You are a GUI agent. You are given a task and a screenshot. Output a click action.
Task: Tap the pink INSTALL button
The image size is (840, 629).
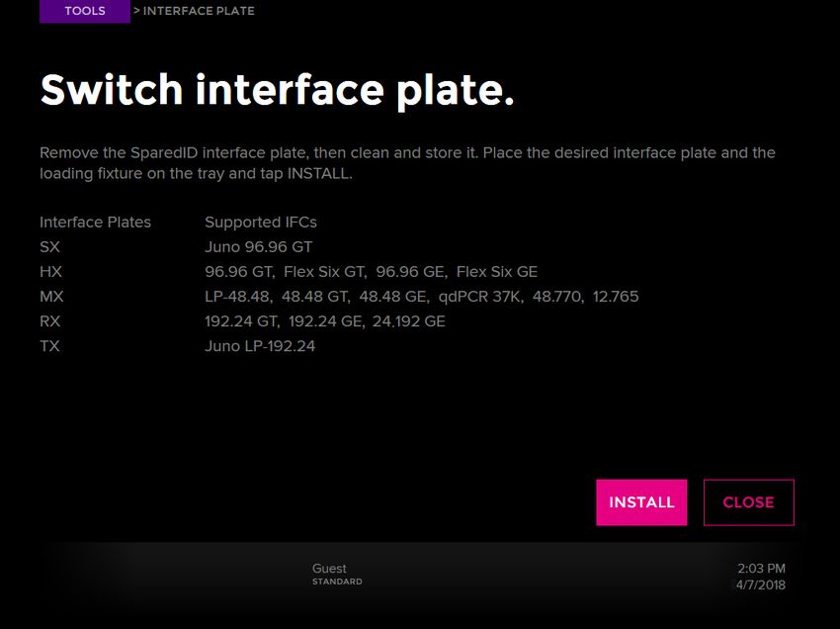pos(641,502)
